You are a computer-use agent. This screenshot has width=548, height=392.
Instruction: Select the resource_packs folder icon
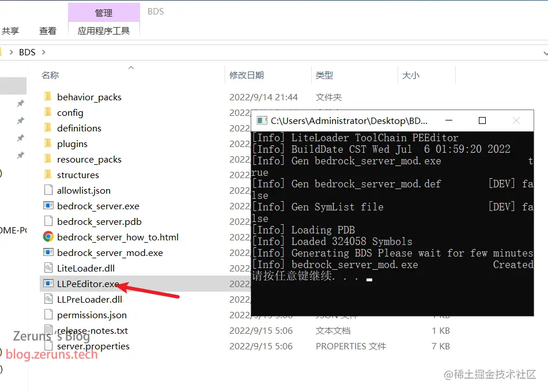(x=48, y=159)
